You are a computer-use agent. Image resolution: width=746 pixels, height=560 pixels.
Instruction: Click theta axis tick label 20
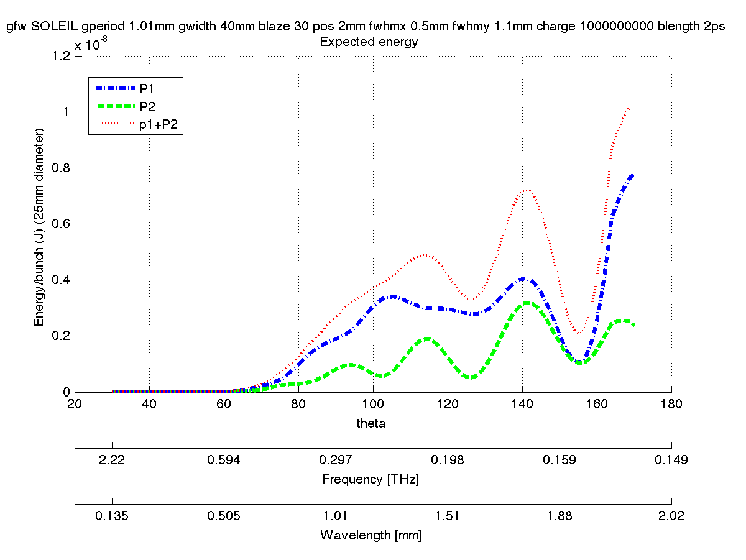(x=75, y=404)
